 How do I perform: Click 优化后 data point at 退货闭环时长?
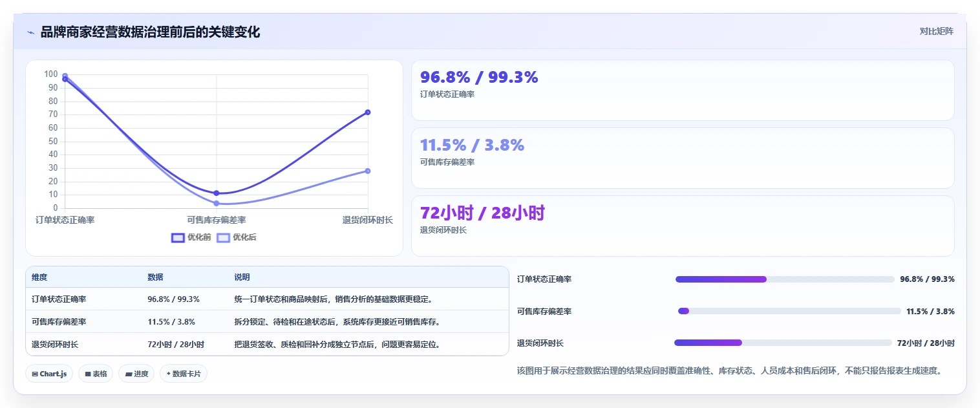pos(368,171)
